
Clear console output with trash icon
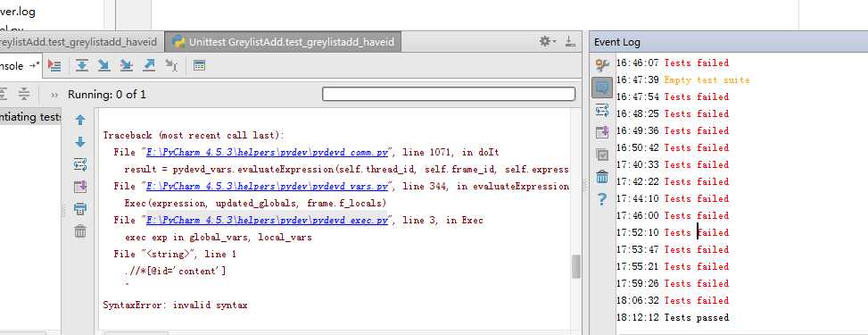[80, 230]
